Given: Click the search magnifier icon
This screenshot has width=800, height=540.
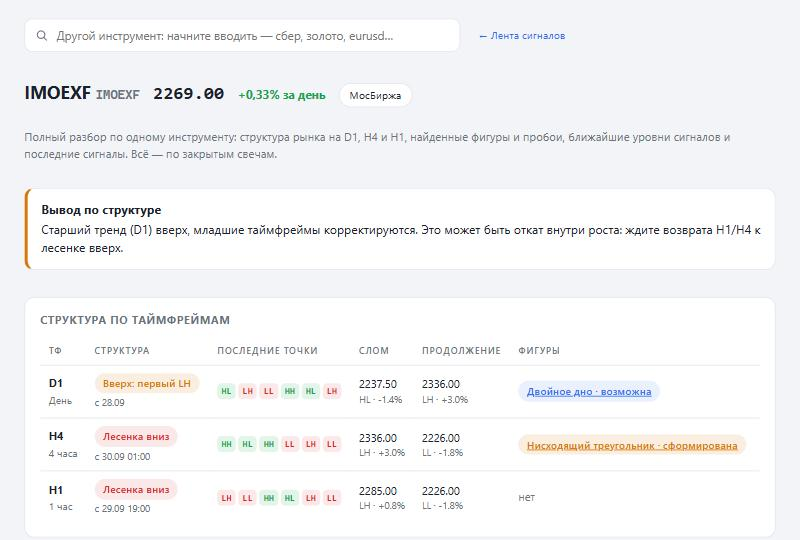Looking at the screenshot, I should point(42,36).
